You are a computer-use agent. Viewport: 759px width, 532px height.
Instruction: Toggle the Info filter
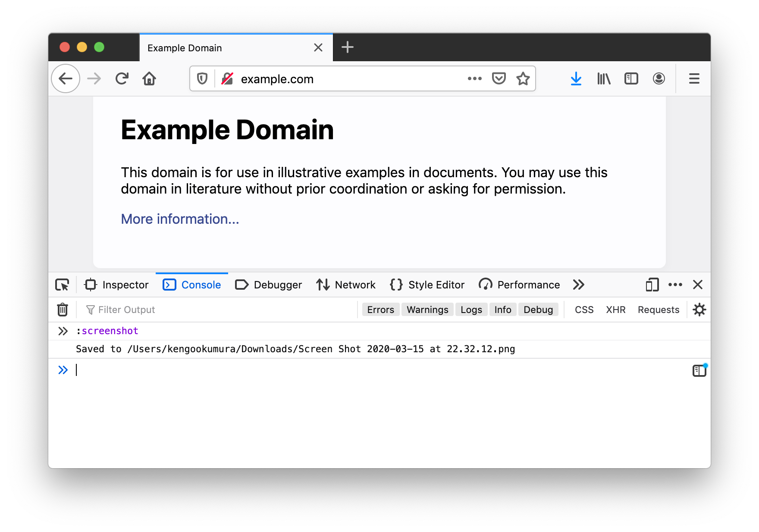tap(503, 310)
